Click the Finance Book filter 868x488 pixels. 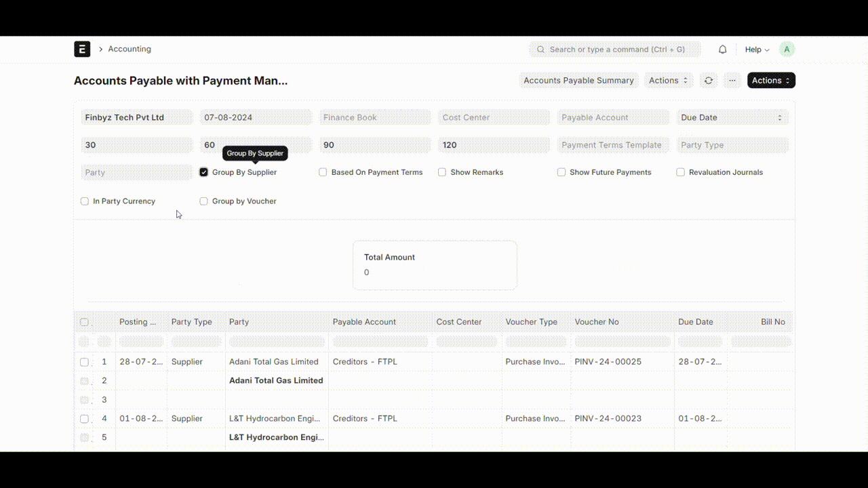(x=375, y=117)
